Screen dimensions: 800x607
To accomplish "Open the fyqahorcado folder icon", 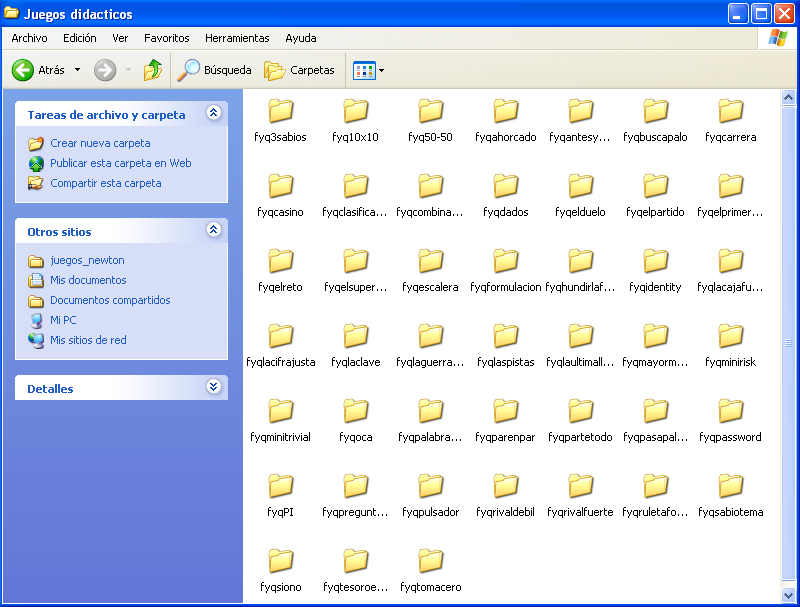I will [x=506, y=111].
